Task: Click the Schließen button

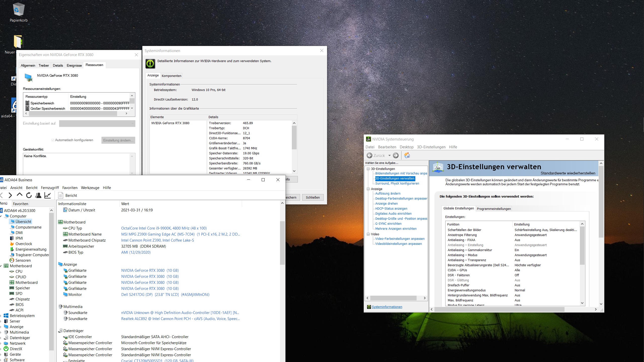Action: tap(312, 197)
